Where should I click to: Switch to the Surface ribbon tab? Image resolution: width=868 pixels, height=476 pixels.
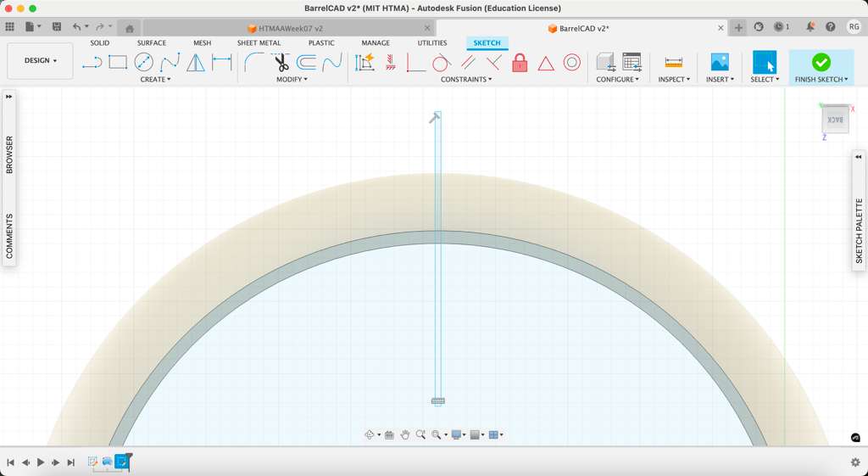[x=152, y=43]
